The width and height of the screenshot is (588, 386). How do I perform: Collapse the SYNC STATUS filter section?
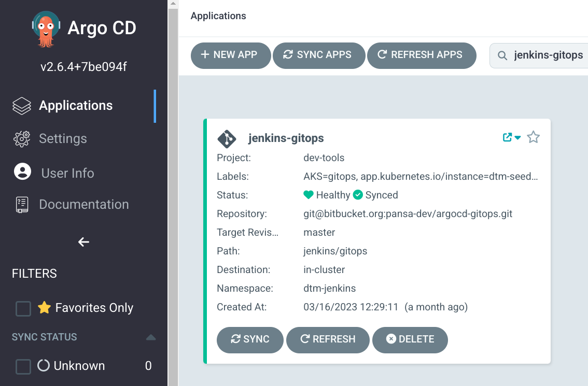[151, 337]
